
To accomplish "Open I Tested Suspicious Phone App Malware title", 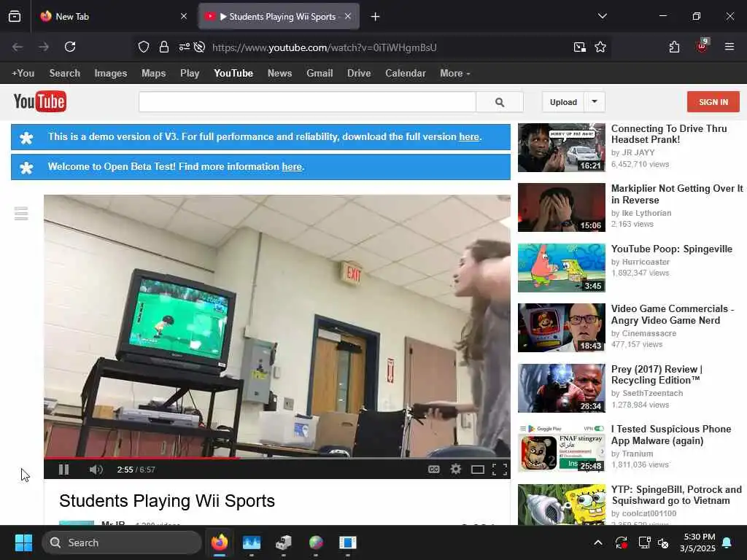I will 671,435.
